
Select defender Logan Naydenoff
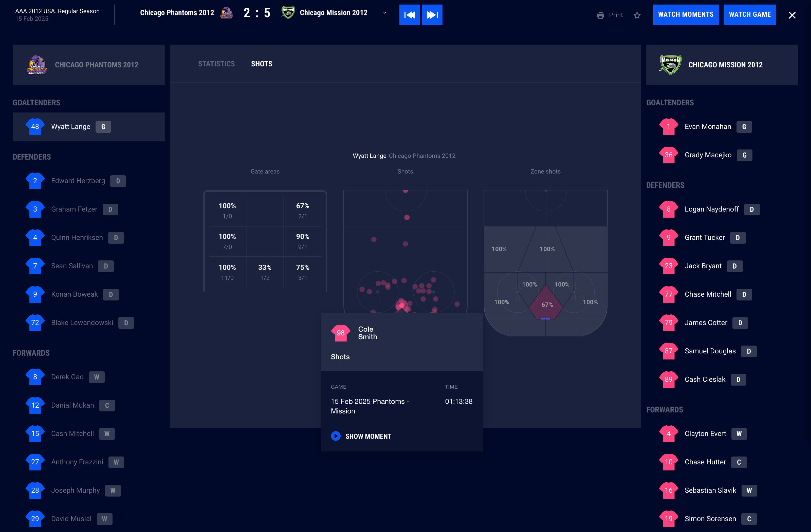tap(711, 209)
